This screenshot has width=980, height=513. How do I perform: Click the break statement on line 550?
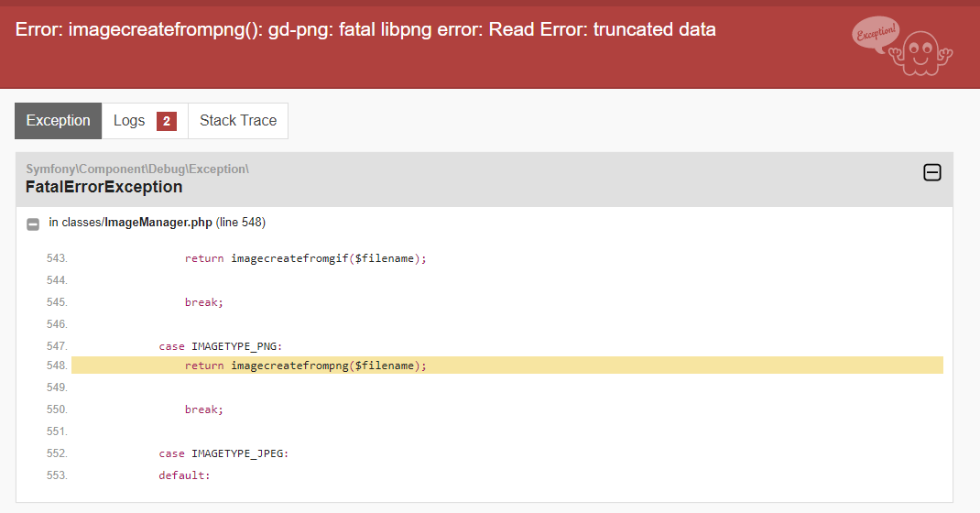click(203, 409)
